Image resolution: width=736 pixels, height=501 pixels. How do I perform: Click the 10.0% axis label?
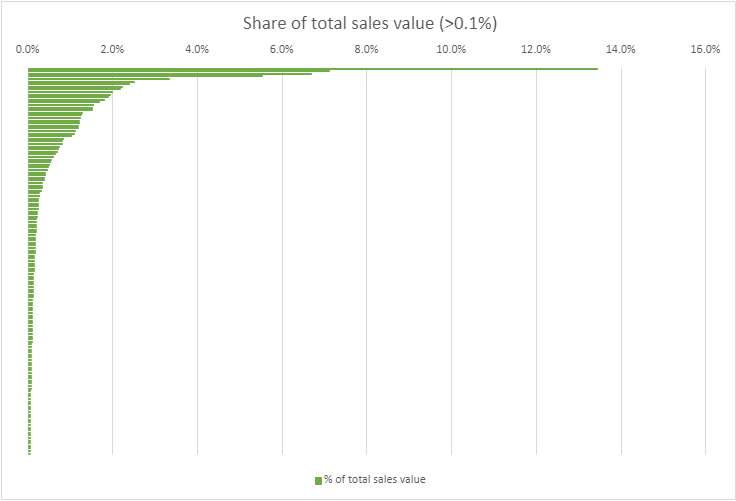(452, 49)
